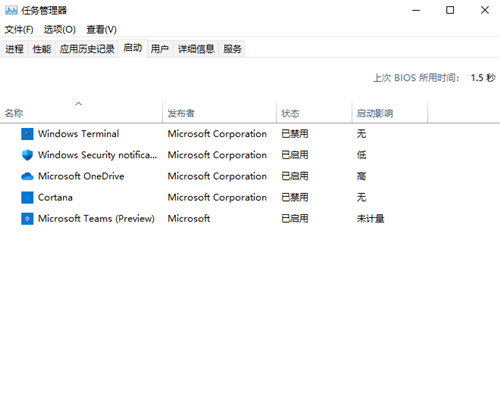
Task: Click 已禁用 status of Cortana
Action: pos(295,197)
